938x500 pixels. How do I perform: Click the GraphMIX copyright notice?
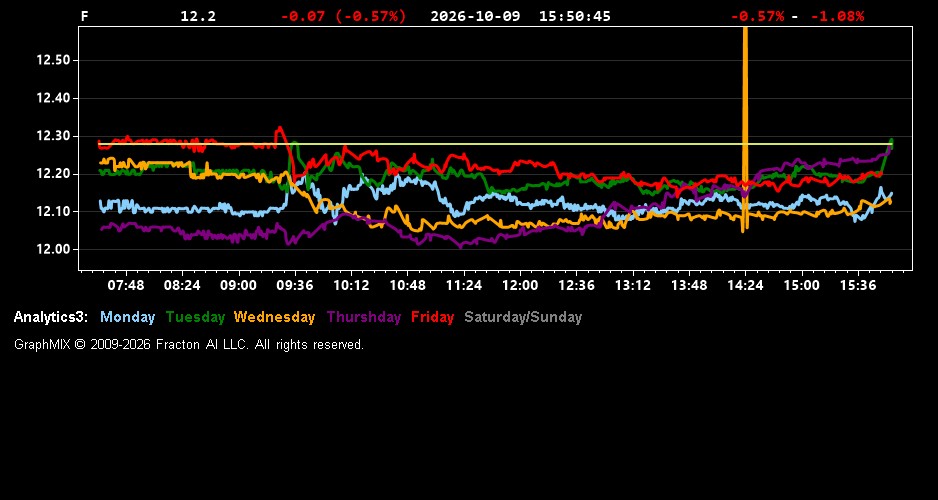pos(189,345)
